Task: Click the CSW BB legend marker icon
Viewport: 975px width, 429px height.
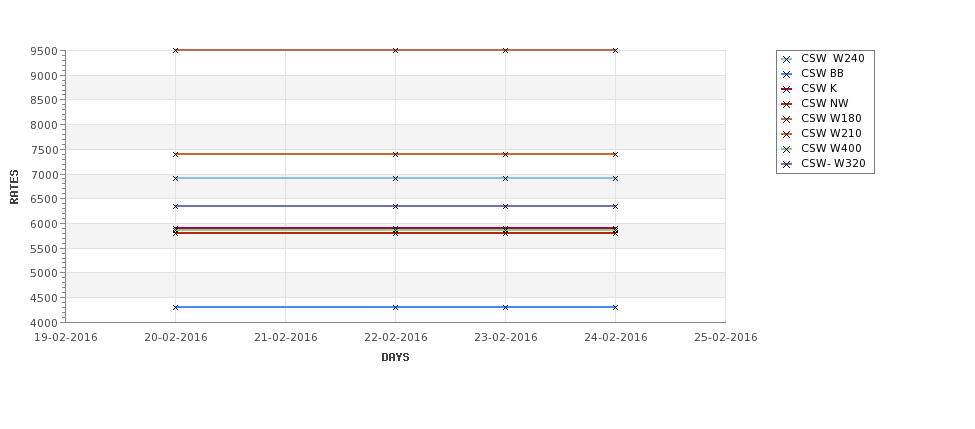Action: point(787,74)
